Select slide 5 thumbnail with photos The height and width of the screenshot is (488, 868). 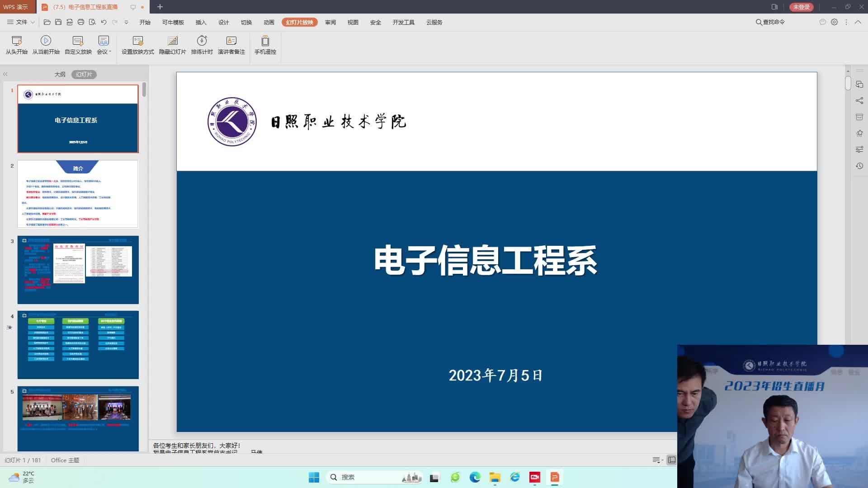point(78,419)
